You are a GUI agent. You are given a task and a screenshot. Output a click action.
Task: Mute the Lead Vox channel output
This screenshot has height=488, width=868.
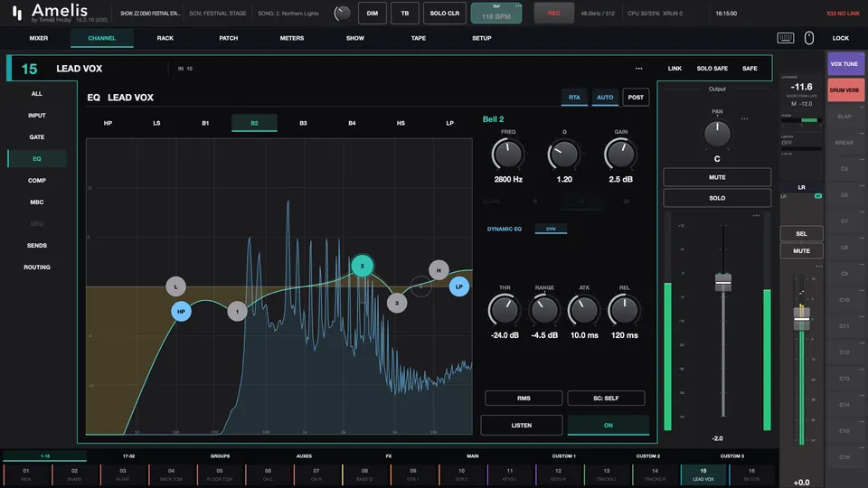[717, 177]
